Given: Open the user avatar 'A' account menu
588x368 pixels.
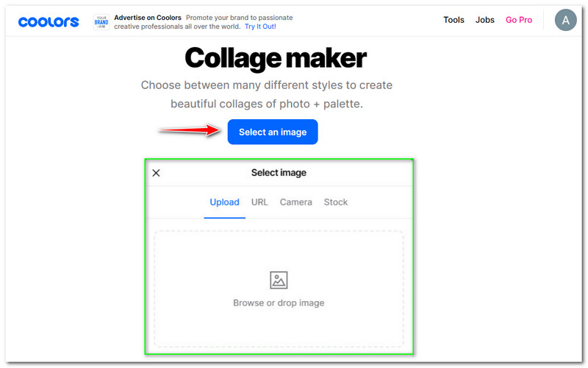Looking at the screenshot, I should pos(565,21).
